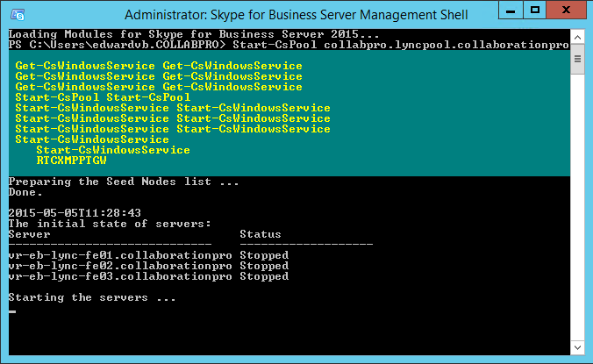Click the Starting the servers line

(x=92, y=297)
